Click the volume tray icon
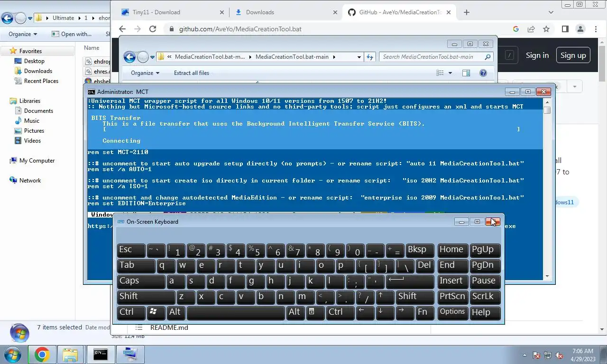This screenshot has width=607, height=364. tap(559, 355)
